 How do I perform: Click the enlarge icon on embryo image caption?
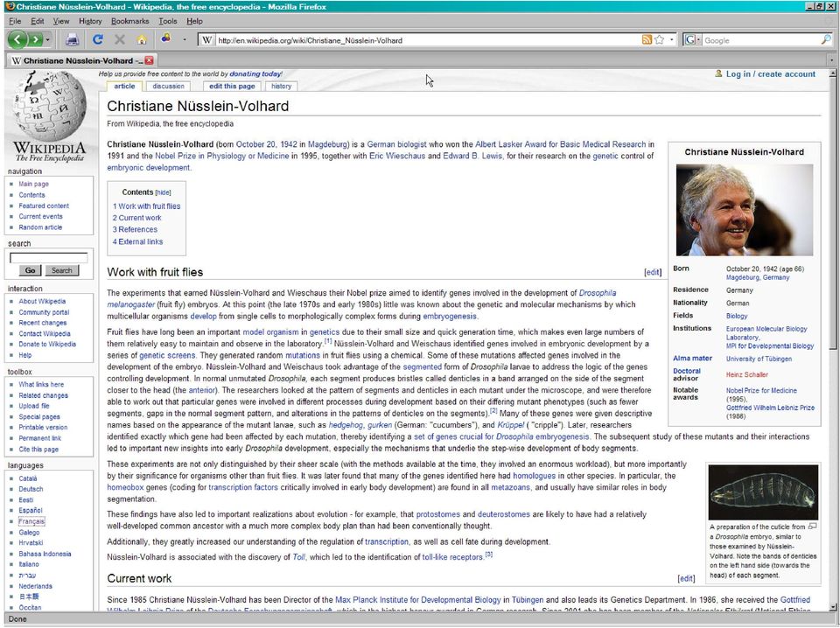click(x=812, y=527)
